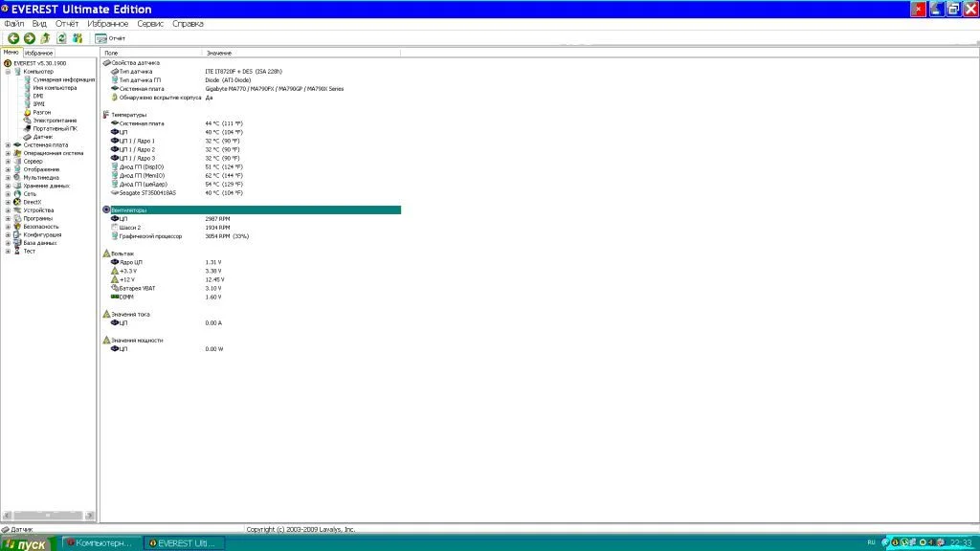Open the Отчёт menu in the menu bar

point(67,24)
